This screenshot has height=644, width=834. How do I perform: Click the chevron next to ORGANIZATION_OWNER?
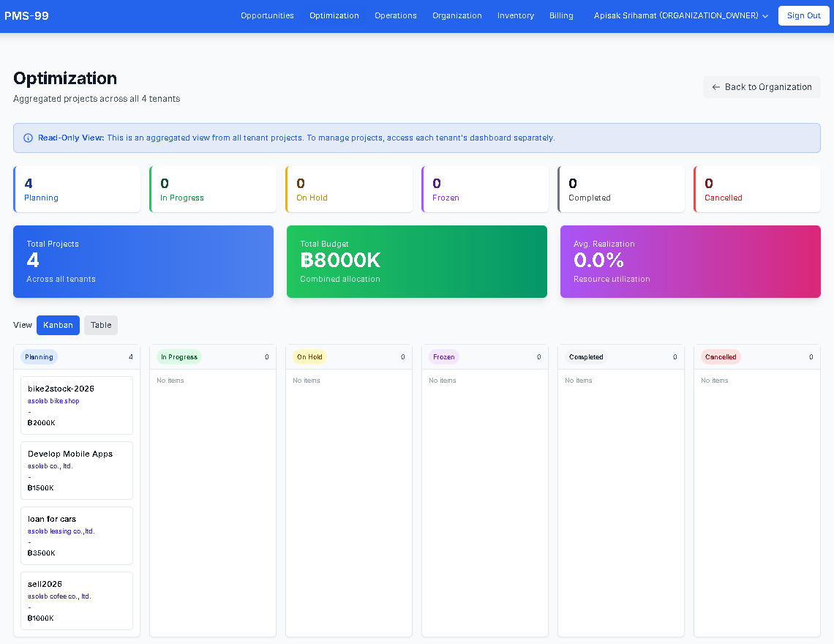click(764, 15)
